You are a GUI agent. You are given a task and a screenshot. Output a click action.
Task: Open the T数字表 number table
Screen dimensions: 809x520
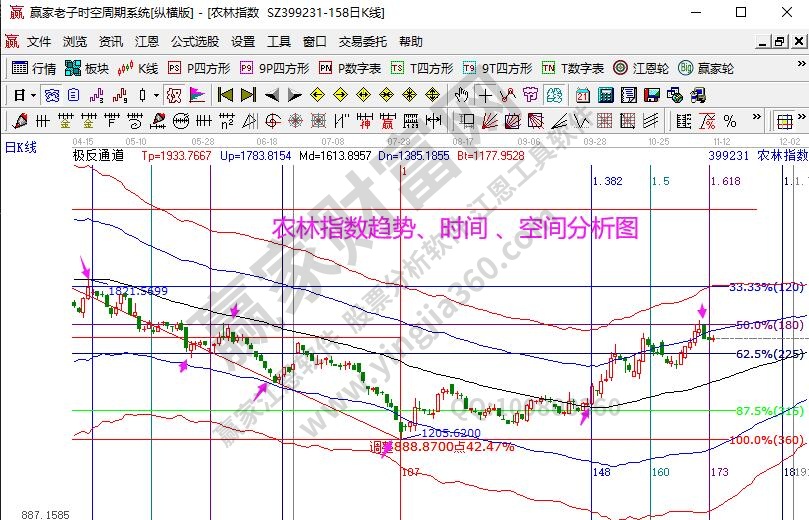pos(572,68)
